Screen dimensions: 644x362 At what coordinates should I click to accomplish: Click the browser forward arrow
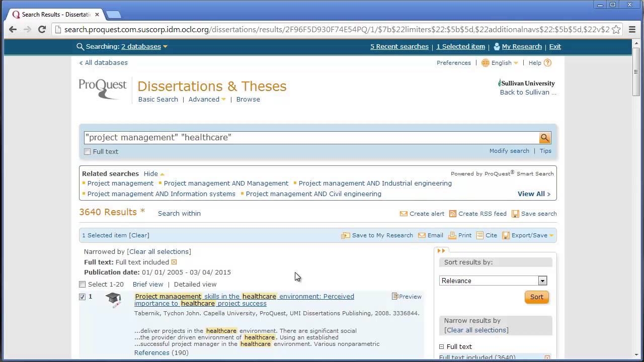pos(28,29)
